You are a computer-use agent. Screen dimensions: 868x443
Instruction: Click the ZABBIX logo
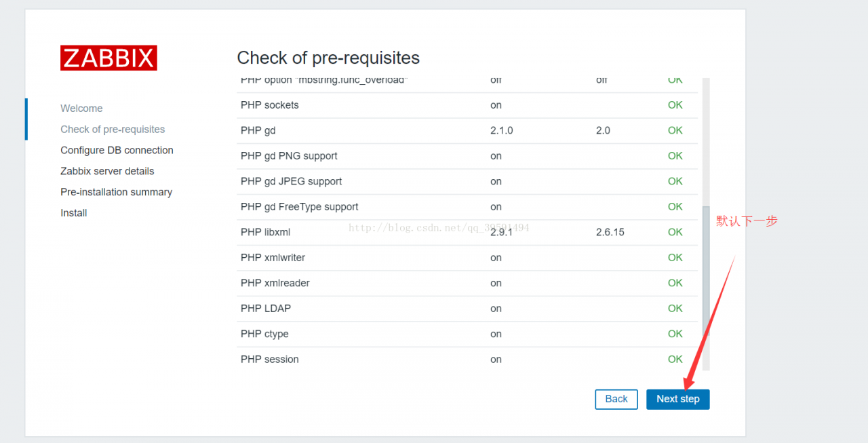coord(108,58)
